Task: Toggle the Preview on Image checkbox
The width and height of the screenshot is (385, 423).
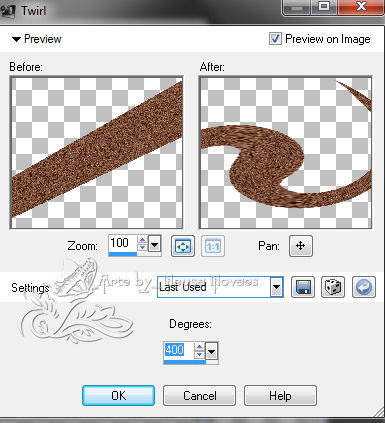Action: click(275, 39)
